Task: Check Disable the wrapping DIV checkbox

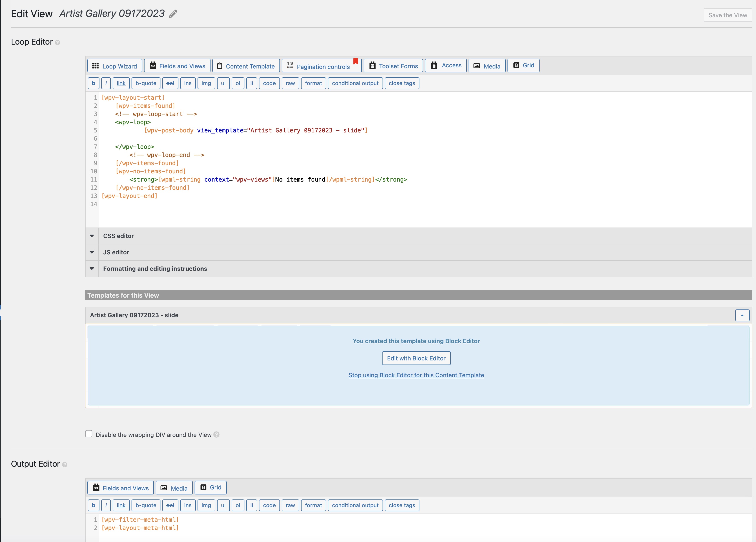Action: pos(89,434)
